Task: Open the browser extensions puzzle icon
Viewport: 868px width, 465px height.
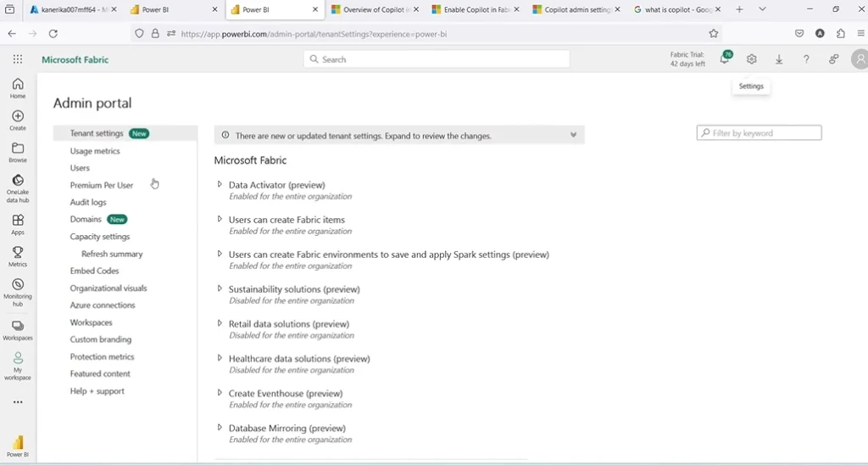Action: [841, 34]
